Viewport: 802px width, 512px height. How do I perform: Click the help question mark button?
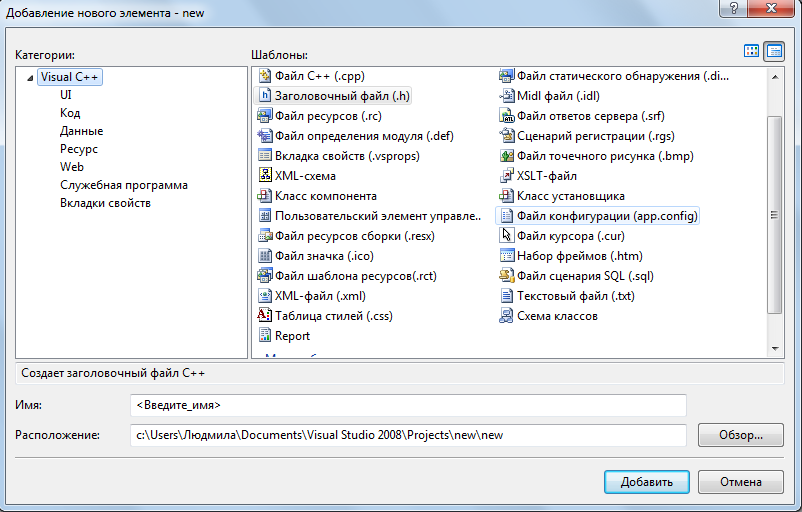[733, 8]
